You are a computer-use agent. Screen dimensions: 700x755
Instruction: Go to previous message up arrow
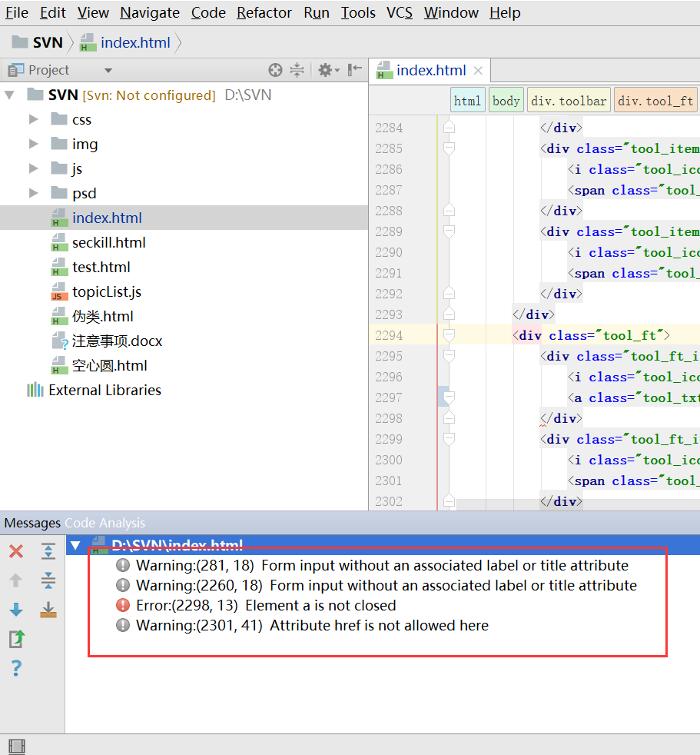coord(16,580)
